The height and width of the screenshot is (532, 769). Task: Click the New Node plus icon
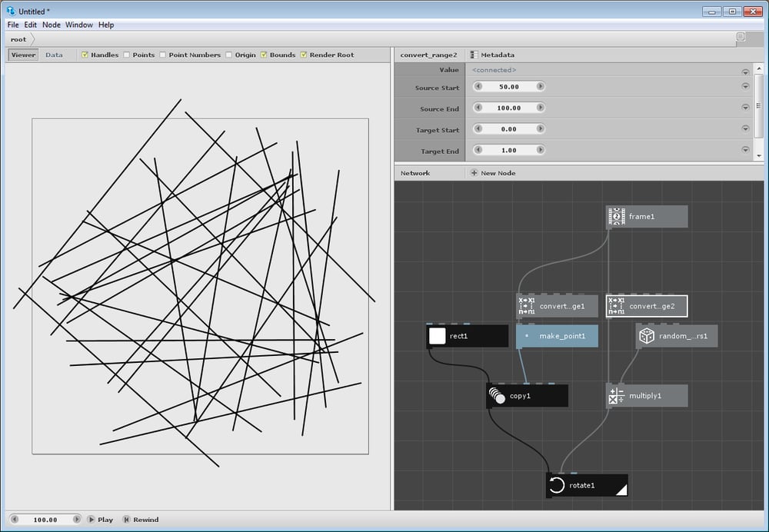point(474,173)
